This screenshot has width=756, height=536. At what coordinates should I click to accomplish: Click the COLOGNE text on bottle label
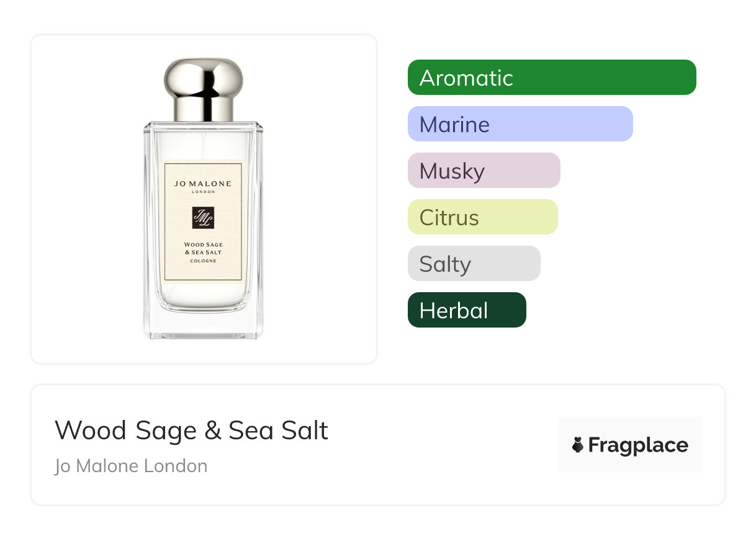point(203,261)
